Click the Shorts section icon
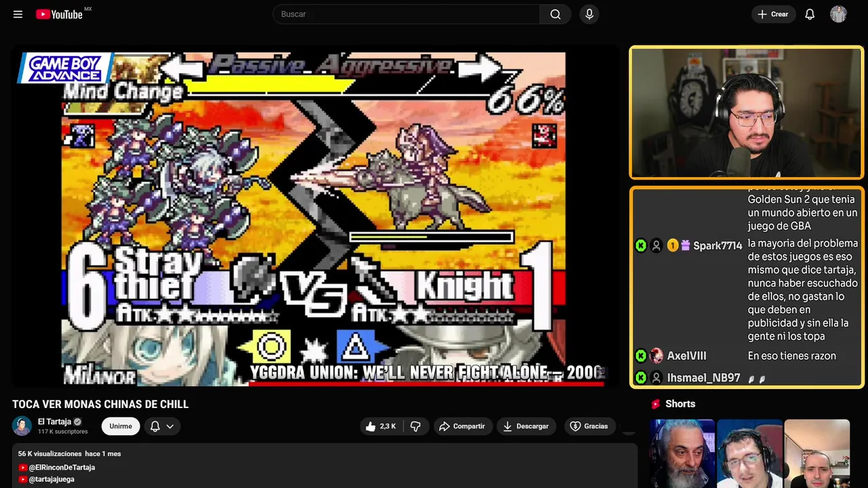The image size is (868, 488). 656,404
